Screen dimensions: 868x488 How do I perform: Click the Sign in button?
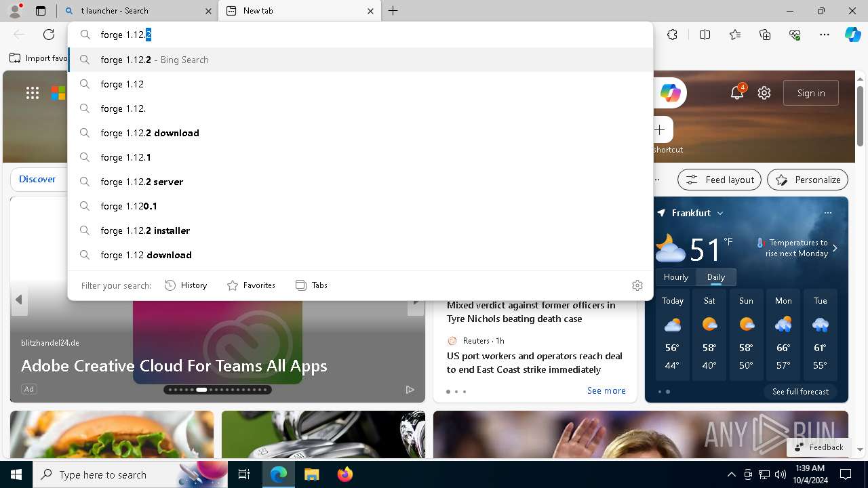pyautogui.click(x=811, y=93)
